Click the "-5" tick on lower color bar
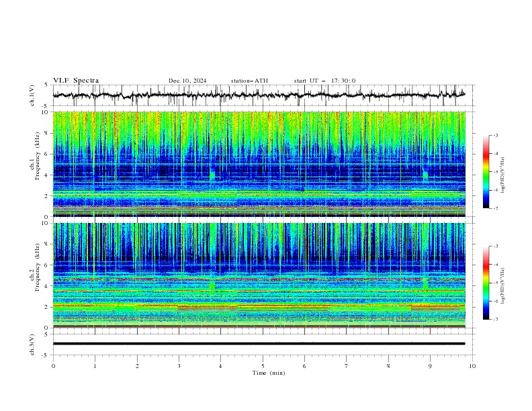Screen dimensions: 532x411 495,283
